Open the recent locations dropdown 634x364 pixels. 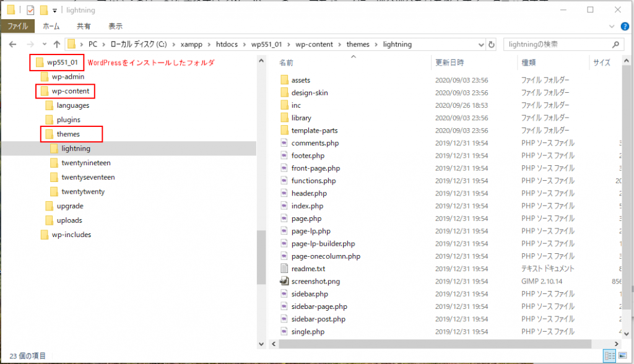click(44, 45)
